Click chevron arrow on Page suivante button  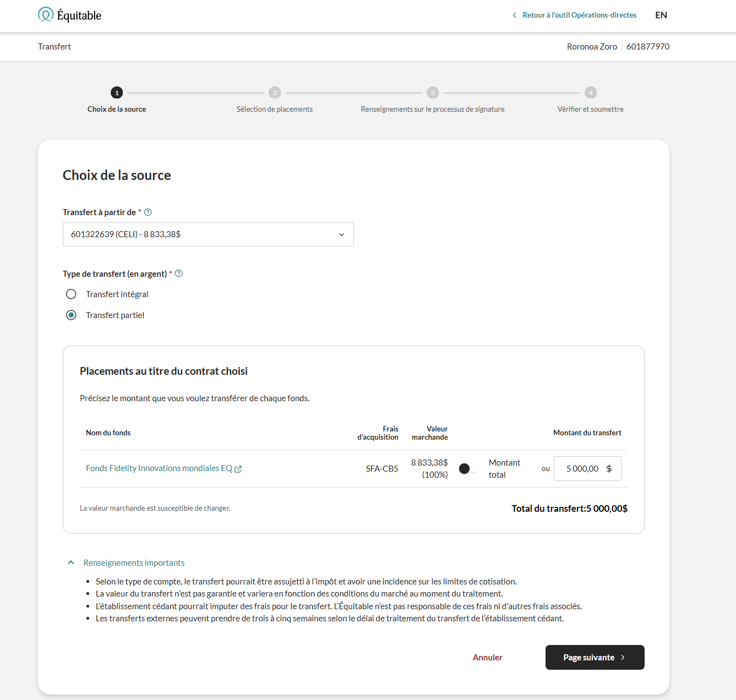623,658
